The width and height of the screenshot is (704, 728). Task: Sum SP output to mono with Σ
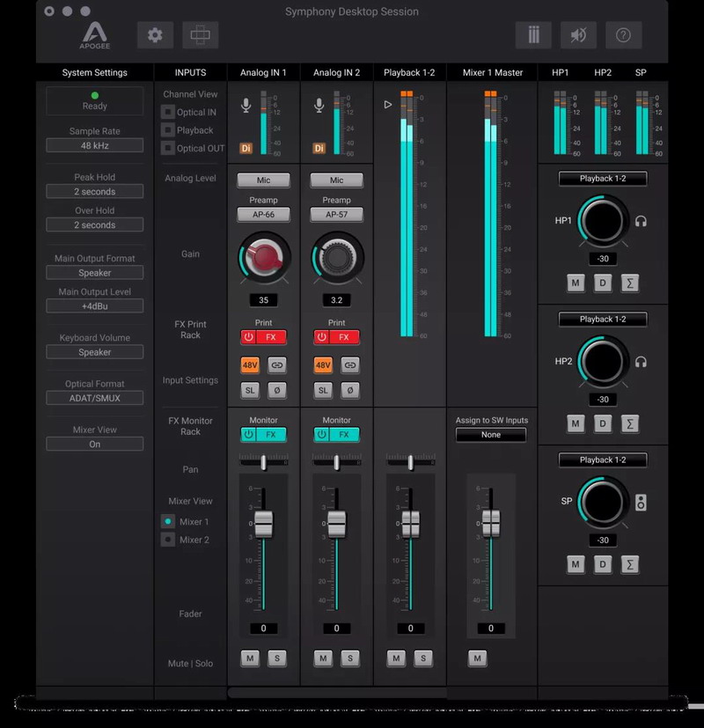[x=630, y=564]
